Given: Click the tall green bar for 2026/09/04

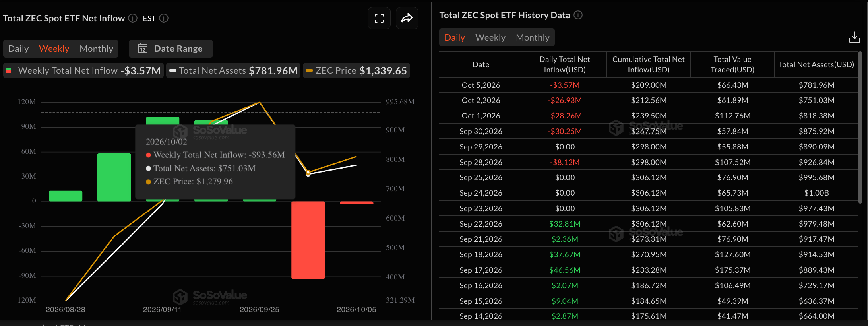Looking at the screenshot, I should 114,177.
